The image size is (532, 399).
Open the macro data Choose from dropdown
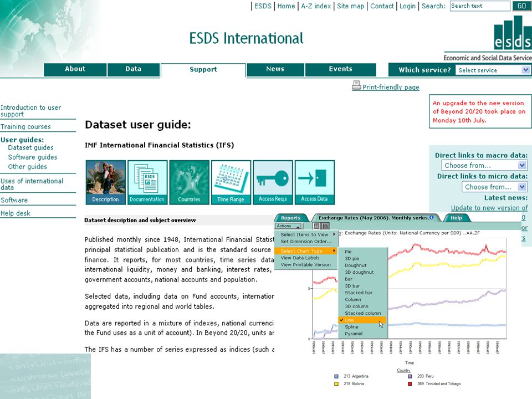click(x=484, y=166)
